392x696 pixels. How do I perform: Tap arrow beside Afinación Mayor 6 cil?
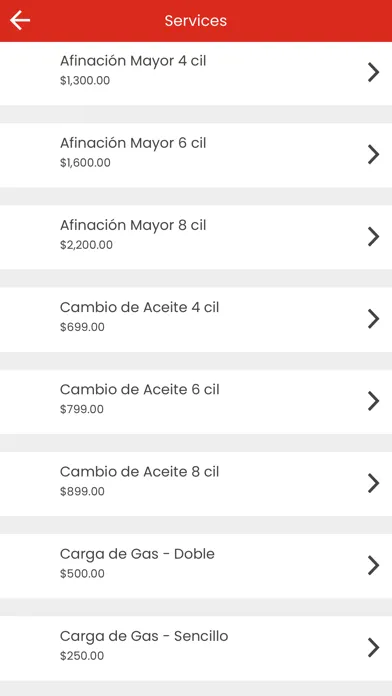point(373,154)
